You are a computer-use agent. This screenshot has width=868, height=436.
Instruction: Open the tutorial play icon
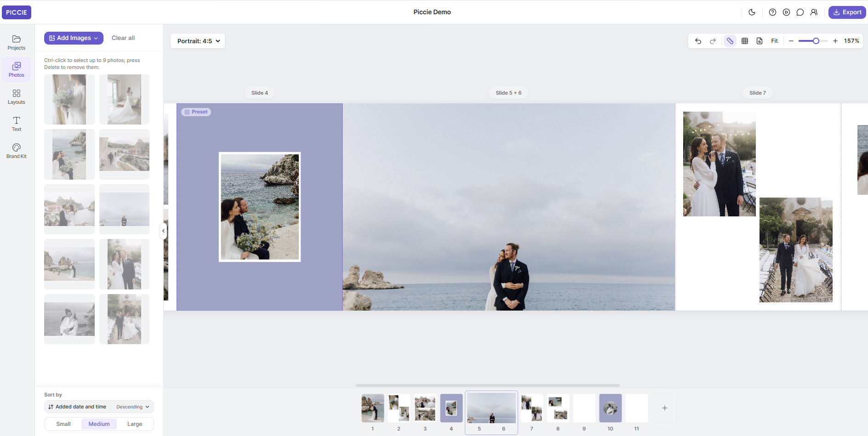pyautogui.click(x=786, y=12)
